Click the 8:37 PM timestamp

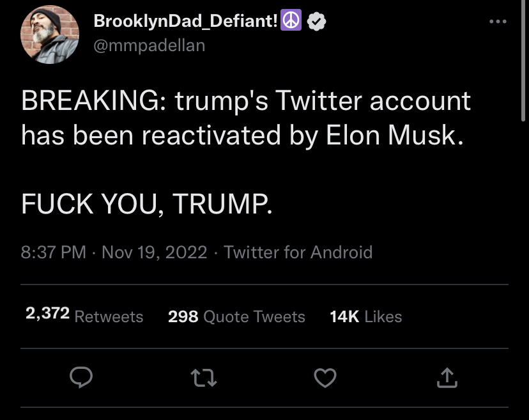click(53, 253)
